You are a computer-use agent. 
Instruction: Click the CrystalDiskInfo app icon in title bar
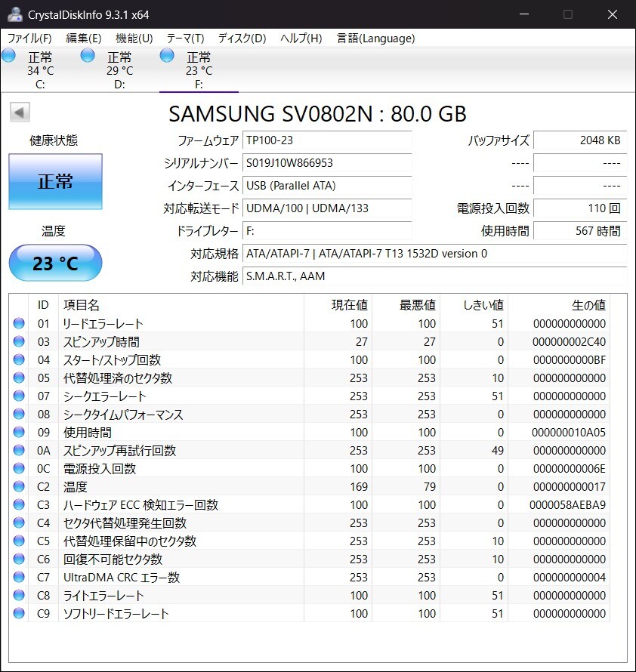pyautogui.click(x=14, y=14)
